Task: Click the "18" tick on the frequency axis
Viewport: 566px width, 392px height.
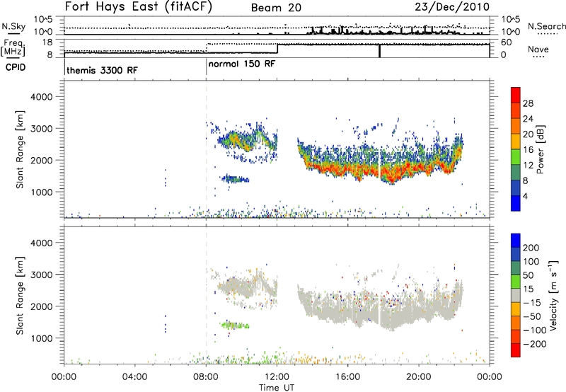Action: point(47,42)
